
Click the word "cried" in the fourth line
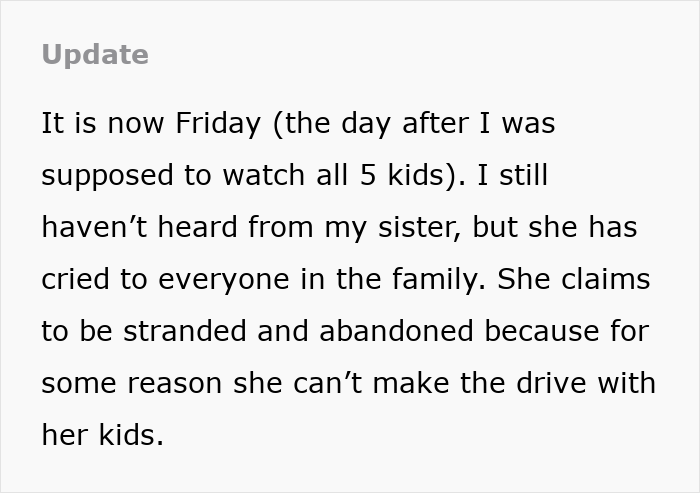click(75, 279)
